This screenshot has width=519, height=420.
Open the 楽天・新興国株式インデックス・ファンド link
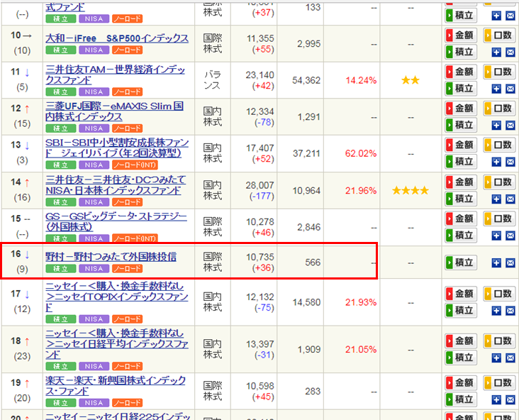pyautogui.click(x=116, y=385)
